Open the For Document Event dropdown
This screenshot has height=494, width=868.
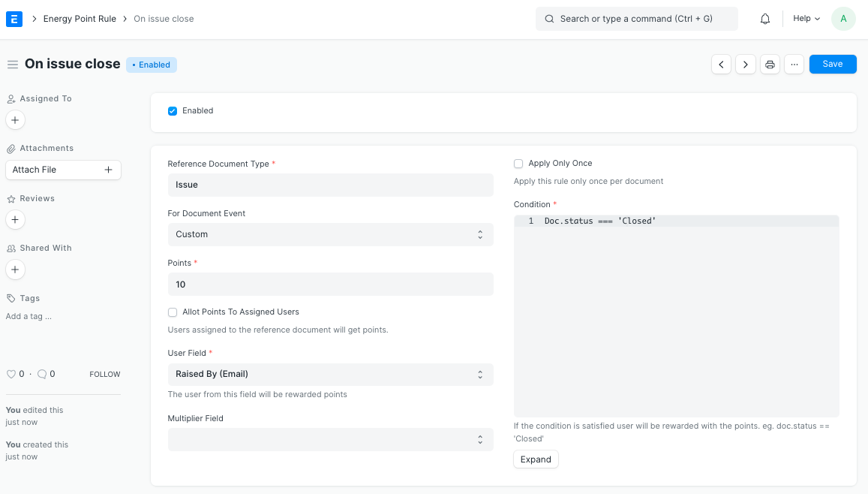point(330,234)
